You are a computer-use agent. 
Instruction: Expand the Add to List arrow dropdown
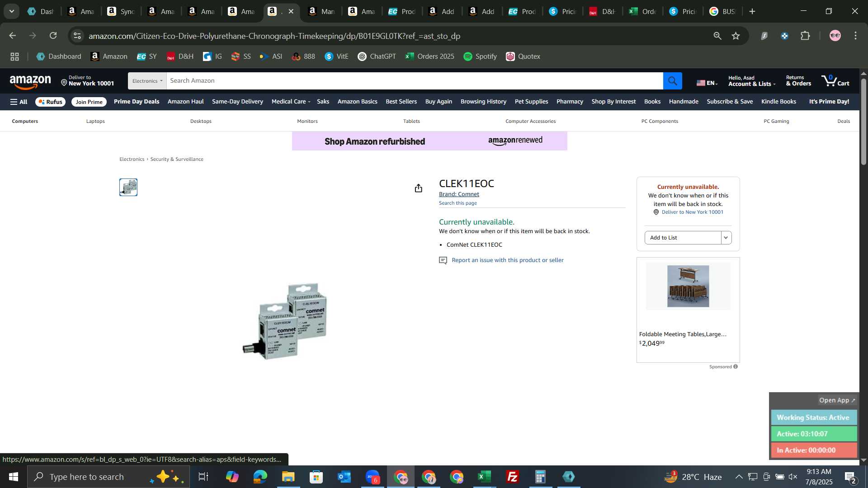(726, 238)
